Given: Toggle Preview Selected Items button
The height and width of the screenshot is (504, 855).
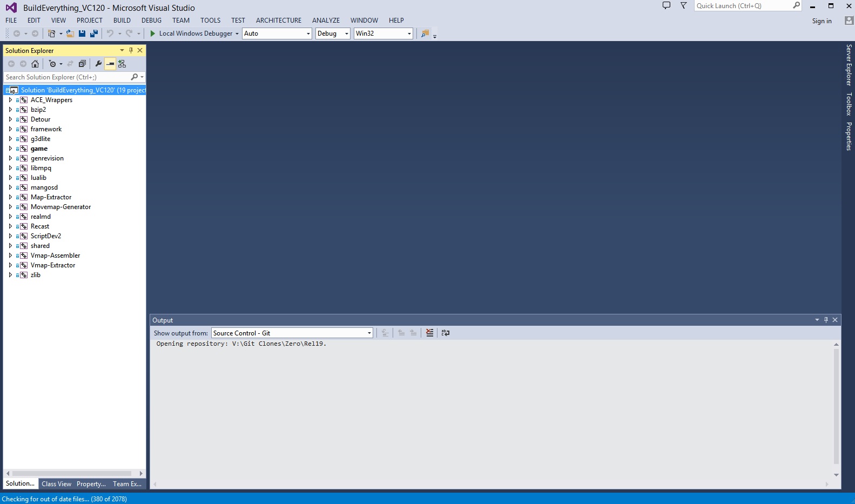Looking at the screenshot, I should (x=110, y=64).
